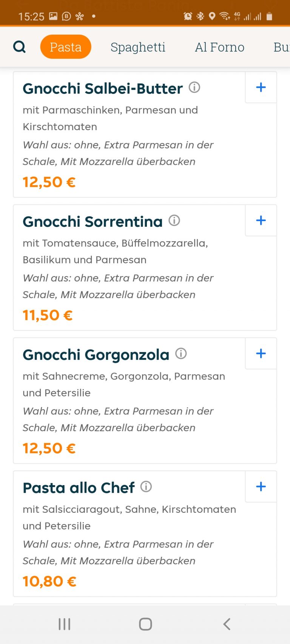Add Gnocchi Salbei-Butter with plus icon

261,88
